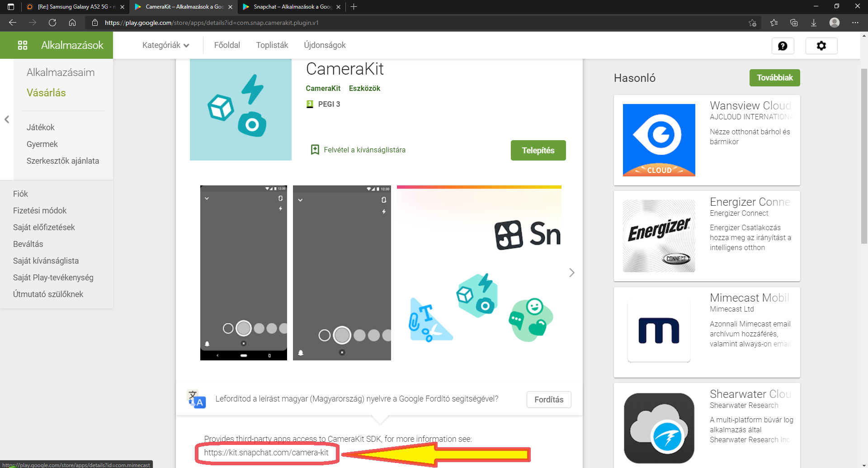
Task: Close the Snapchat browser tab
Action: [338, 7]
